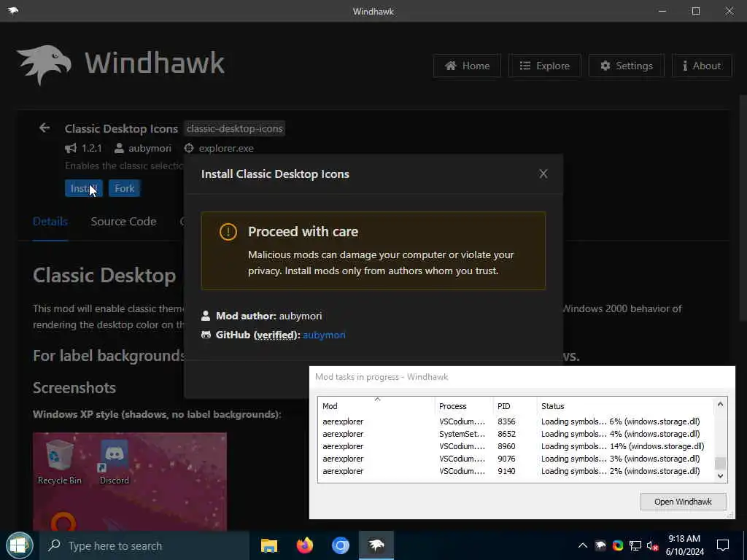Click the muted volume tray icon

pyautogui.click(x=652, y=545)
